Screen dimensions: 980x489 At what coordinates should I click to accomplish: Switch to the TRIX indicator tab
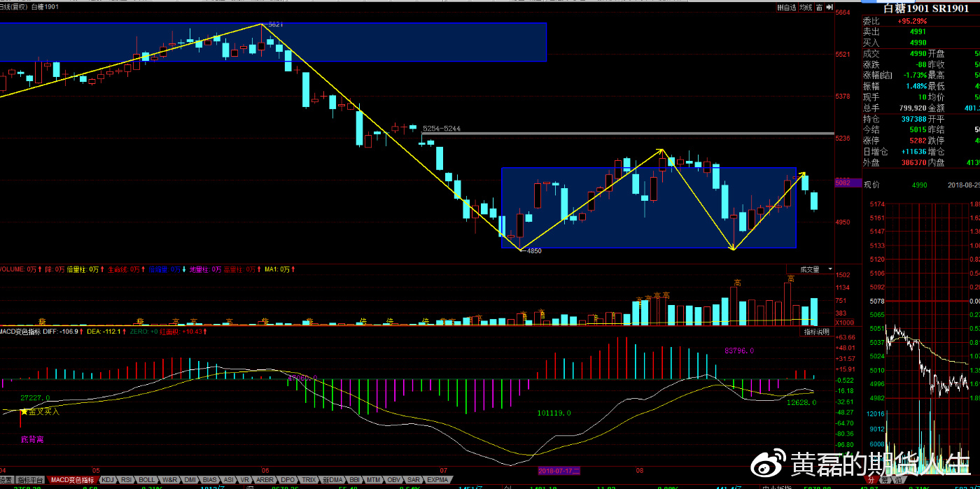309,480
